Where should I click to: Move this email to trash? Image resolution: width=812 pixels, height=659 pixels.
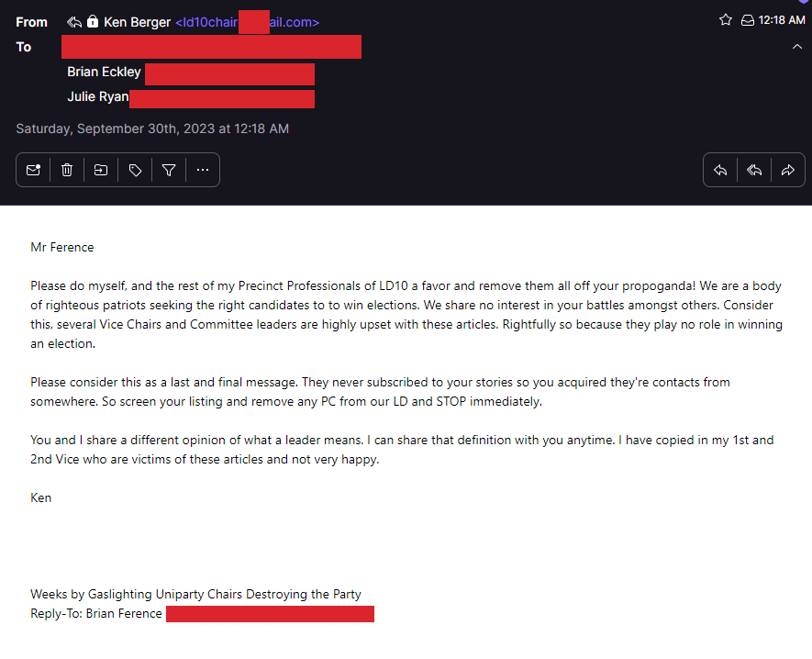pos(67,170)
